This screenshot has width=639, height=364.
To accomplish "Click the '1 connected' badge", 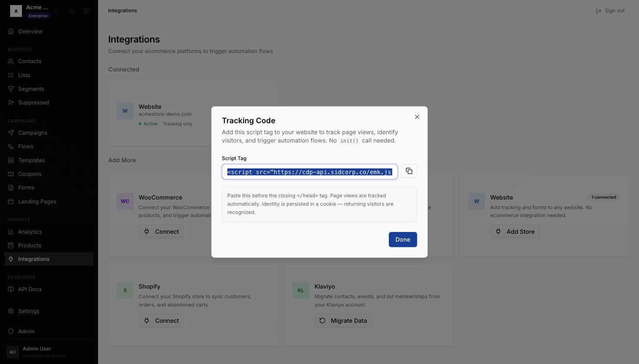I will pos(604,197).
